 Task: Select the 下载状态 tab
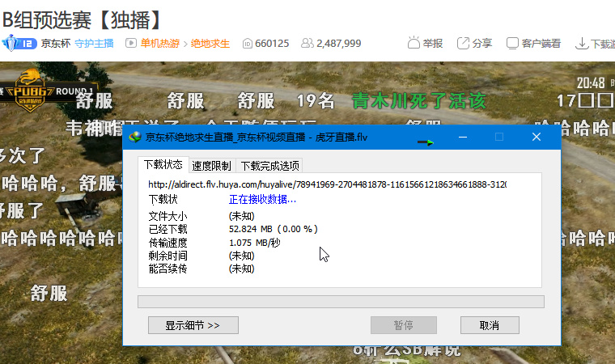163,165
